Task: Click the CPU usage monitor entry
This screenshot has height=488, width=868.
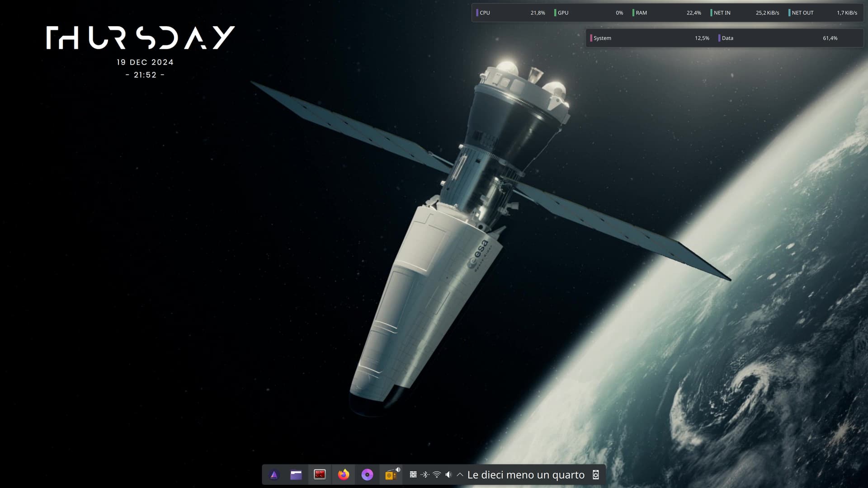Action: coord(510,13)
